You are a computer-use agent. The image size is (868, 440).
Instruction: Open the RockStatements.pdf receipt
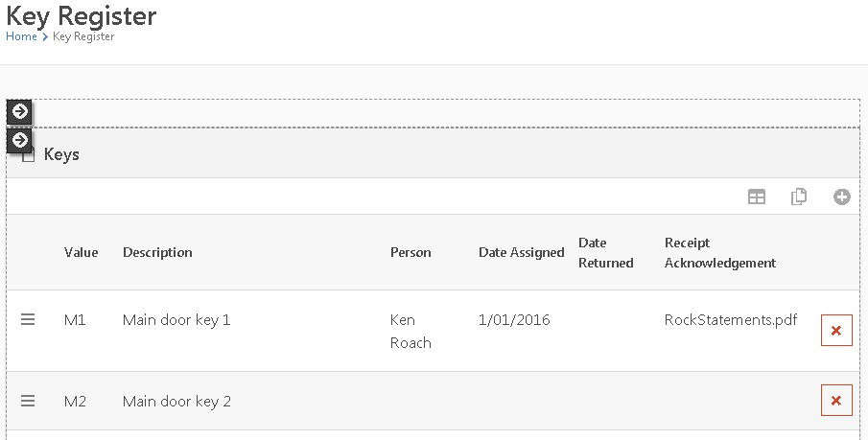point(730,320)
